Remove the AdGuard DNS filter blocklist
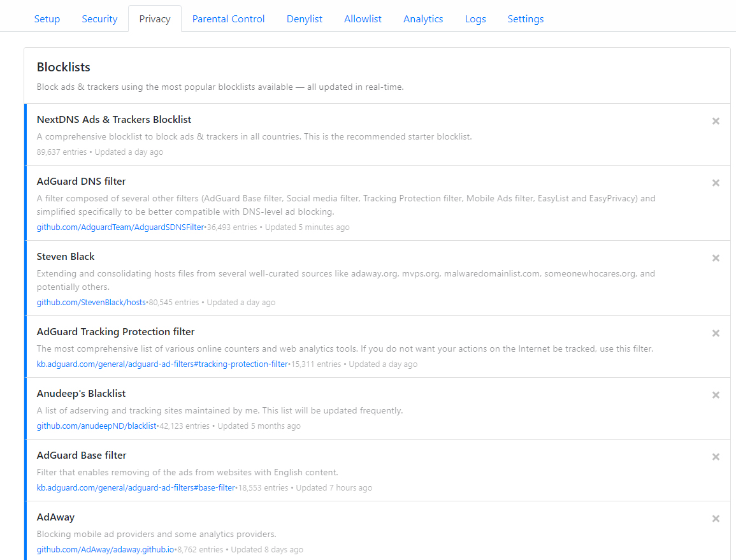This screenshot has width=736, height=560. [716, 183]
